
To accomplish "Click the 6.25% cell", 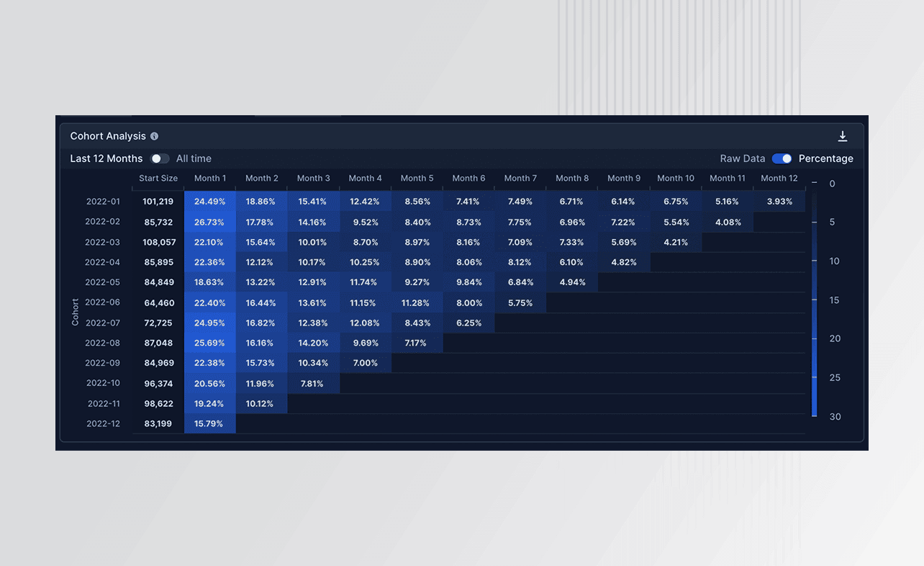I will 468,323.
